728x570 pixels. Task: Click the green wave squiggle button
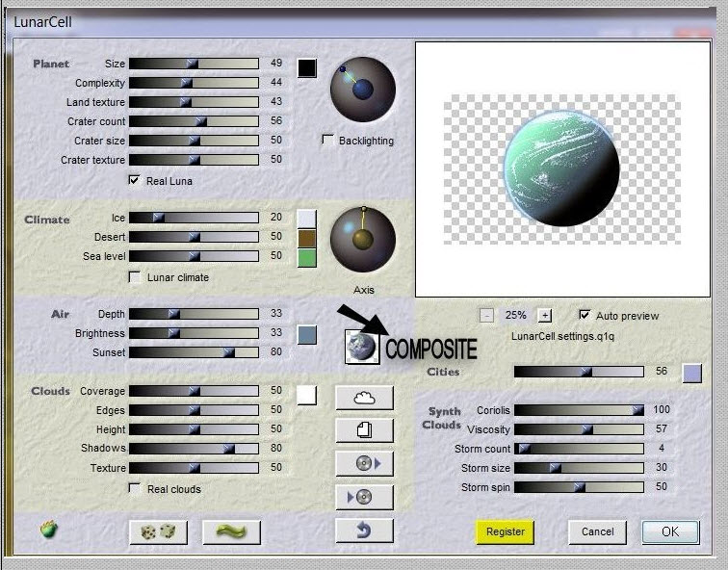point(232,531)
